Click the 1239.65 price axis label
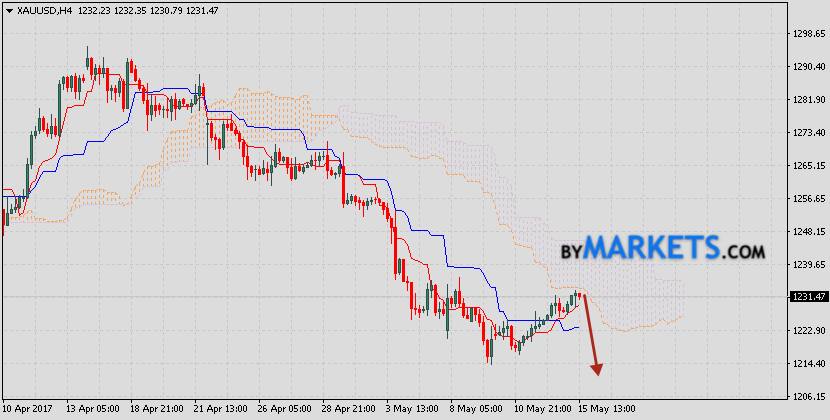The image size is (830, 420). (806, 265)
